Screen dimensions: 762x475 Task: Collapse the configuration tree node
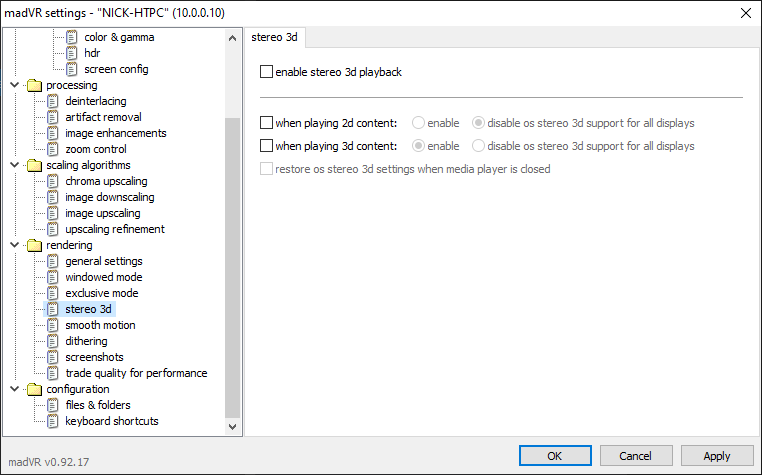click(13, 389)
